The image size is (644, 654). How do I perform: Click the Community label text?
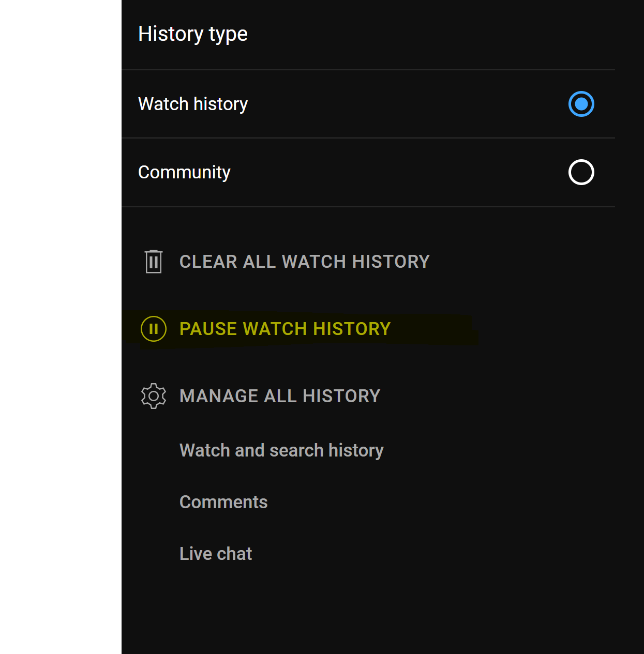click(184, 172)
